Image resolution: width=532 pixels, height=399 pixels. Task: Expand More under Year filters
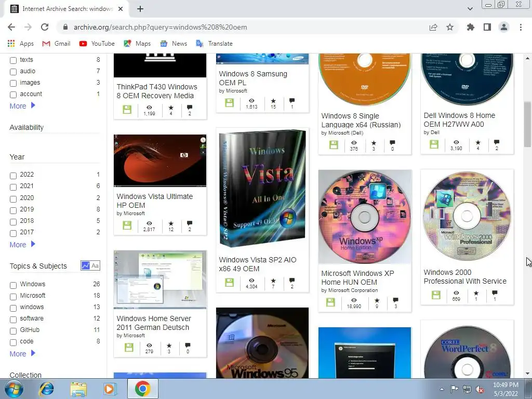tap(22, 245)
